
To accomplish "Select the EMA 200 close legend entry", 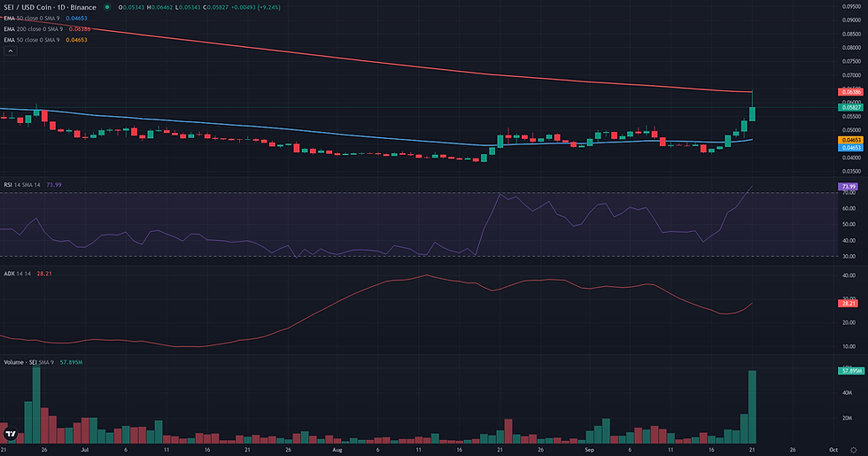I will click(34, 28).
